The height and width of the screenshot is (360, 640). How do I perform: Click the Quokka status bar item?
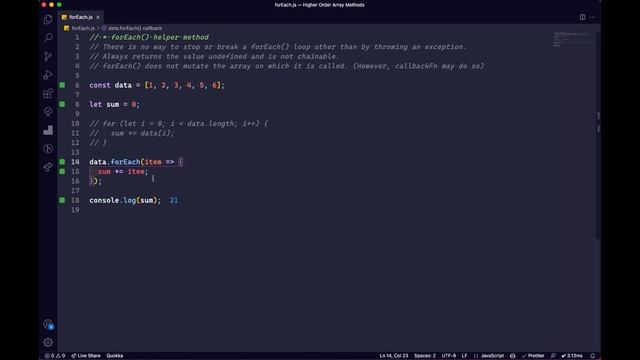pyautogui.click(x=115, y=356)
